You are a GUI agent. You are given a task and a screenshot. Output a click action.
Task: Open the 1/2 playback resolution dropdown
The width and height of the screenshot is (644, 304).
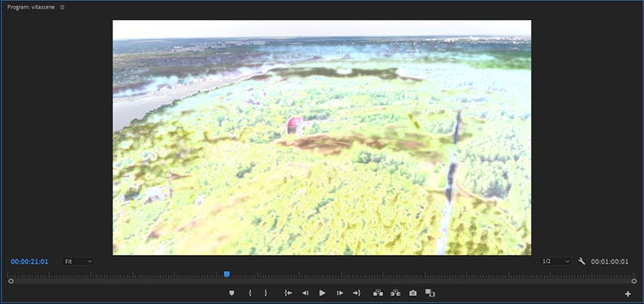[x=555, y=261]
